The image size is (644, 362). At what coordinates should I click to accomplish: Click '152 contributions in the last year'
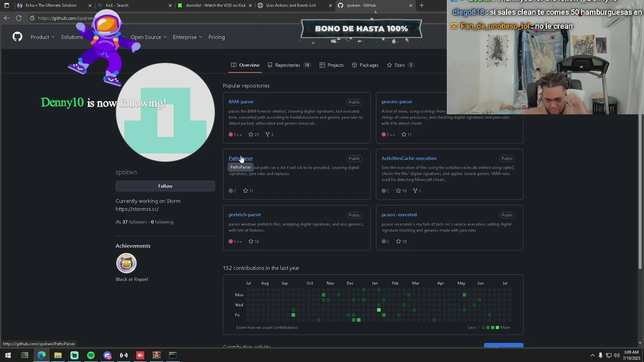[x=261, y=268]
